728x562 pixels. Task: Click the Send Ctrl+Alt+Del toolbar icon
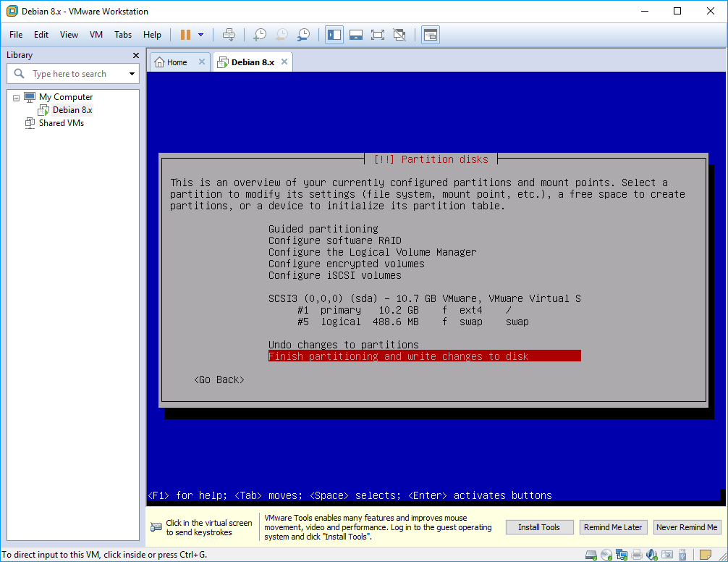(x=229, y=35)
